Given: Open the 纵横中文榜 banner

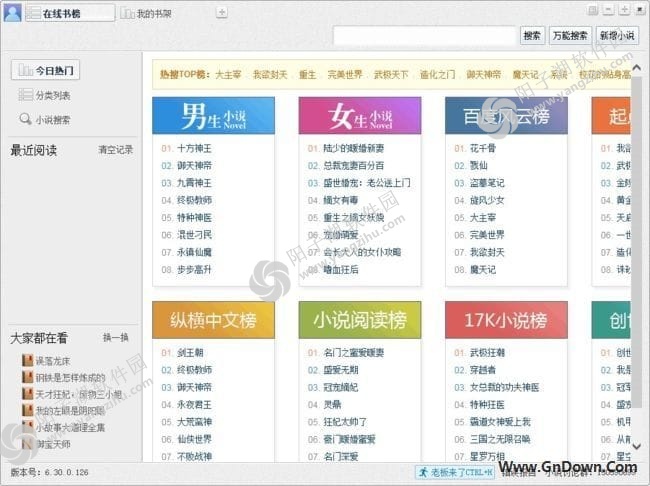Looking at the screenshot, I should click(x=213, y=320).
